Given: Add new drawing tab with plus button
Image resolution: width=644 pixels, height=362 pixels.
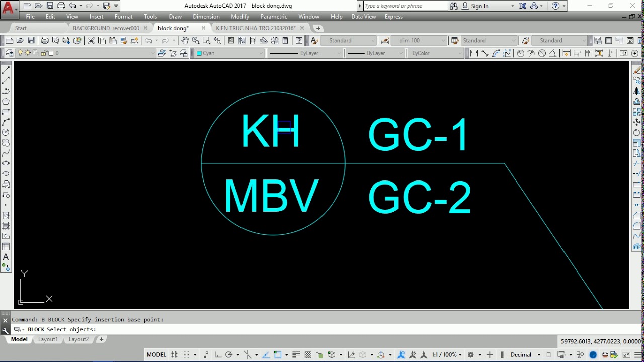Looking at the screenshot, I should point(318,28).
